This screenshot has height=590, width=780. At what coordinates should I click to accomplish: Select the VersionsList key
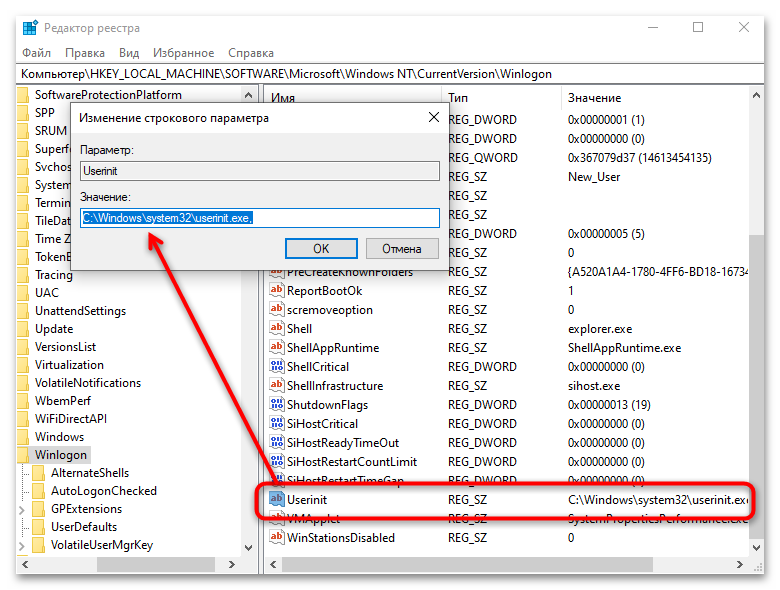coord(65,347)
